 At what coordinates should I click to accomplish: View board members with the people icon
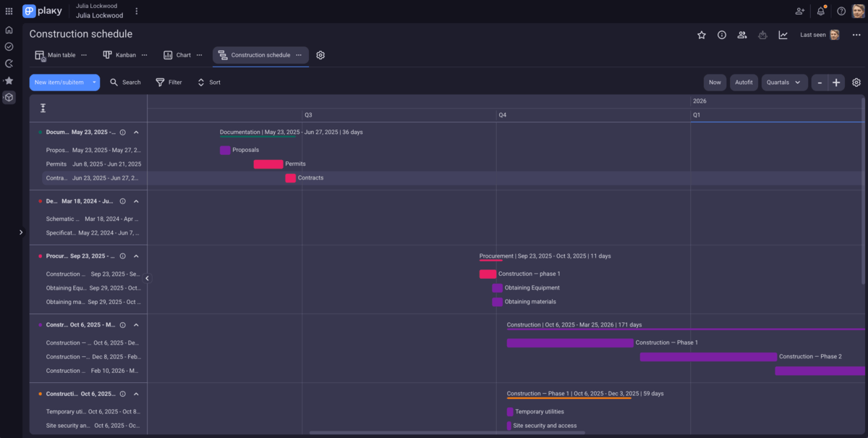tap(741, 34)
